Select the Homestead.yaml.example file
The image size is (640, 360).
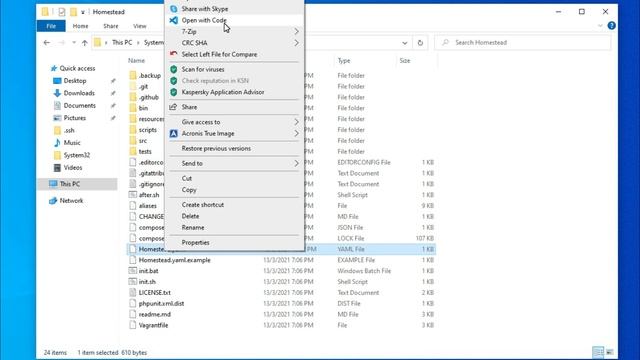[175, 260]
